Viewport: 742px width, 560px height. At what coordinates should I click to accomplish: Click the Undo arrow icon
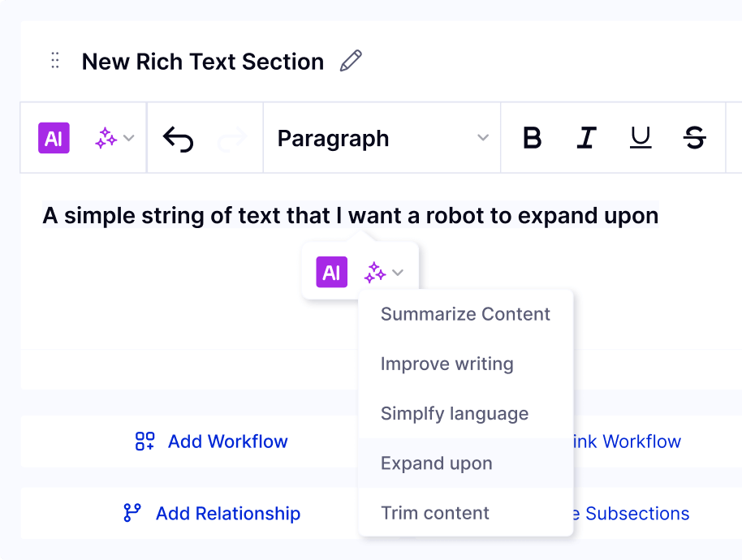[x=178, y=139]
